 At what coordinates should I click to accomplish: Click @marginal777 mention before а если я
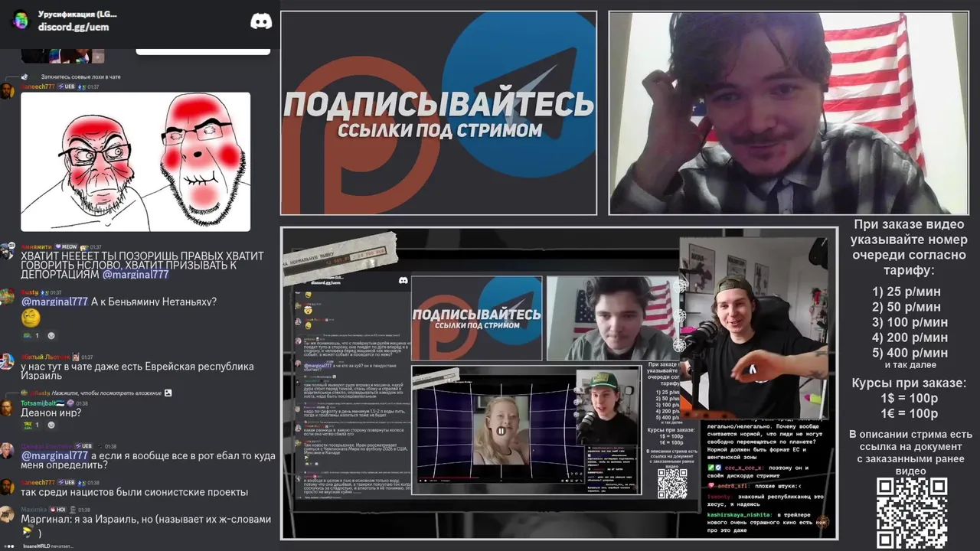pyautogui.click(x=54, y=455)
